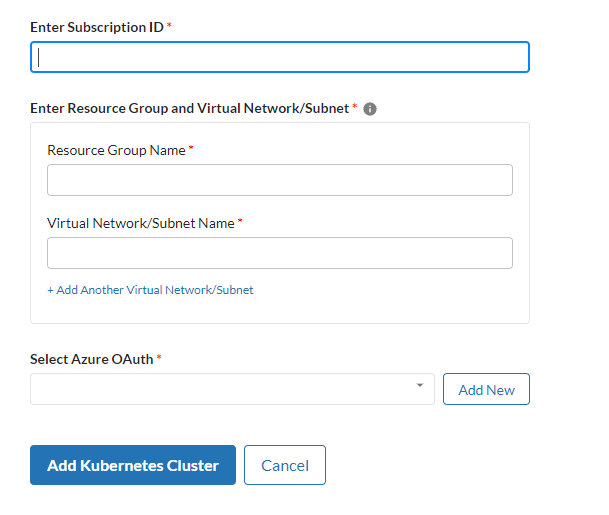Click the required asterisk after Enter Subscription ID

coord(169,26)
